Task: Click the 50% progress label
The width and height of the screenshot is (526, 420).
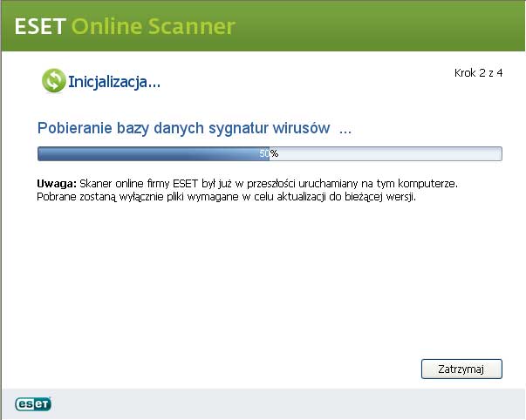Action: coord(269,153)
